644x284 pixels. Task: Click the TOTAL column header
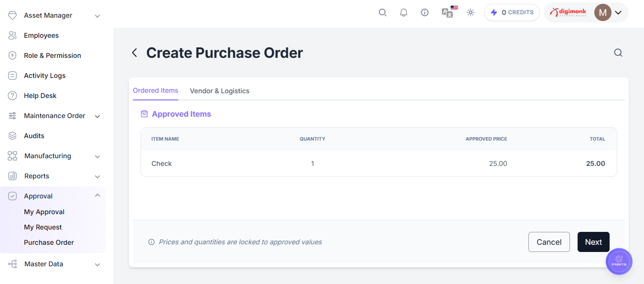tap(598, 139)
